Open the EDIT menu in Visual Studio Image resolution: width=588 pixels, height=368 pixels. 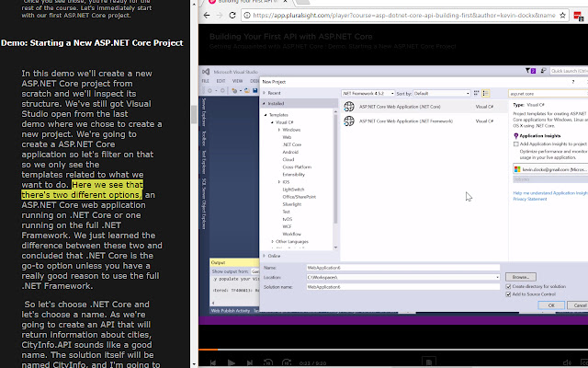tap(220, 81)
